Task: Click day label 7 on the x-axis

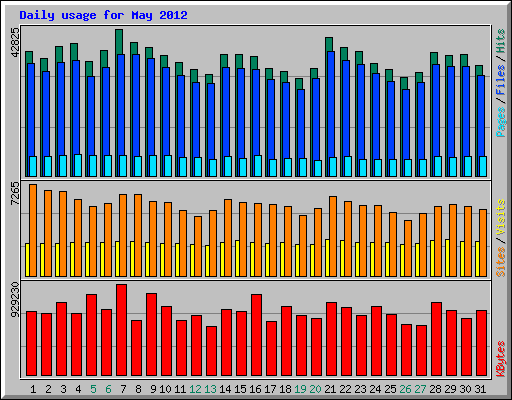Action: tap(123, 389)
